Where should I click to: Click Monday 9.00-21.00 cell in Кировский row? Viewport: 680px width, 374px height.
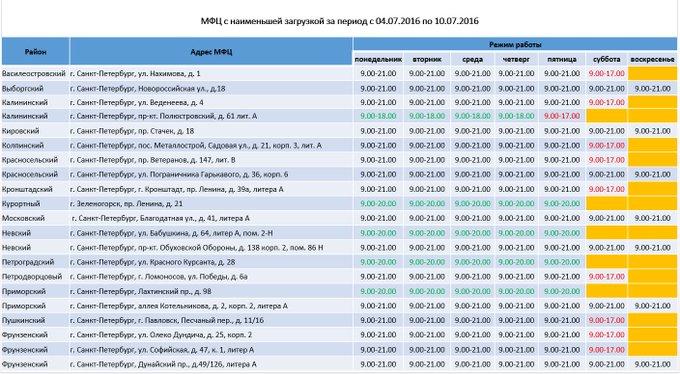pos(378,131)
